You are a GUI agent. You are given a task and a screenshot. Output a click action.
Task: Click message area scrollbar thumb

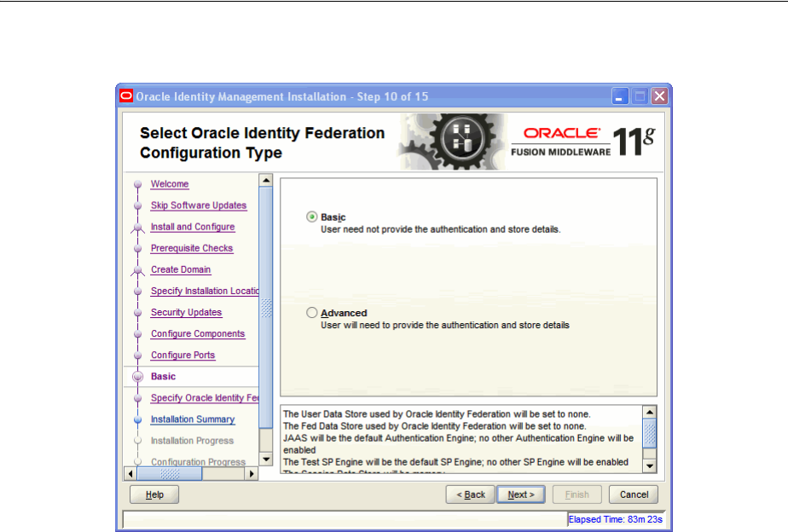click(650, 434)
